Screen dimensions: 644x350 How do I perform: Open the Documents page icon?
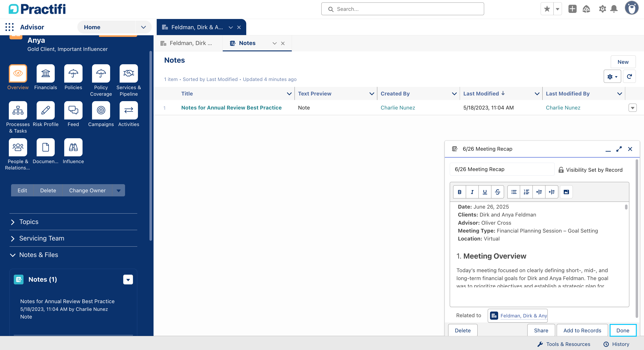click(45, 147)
